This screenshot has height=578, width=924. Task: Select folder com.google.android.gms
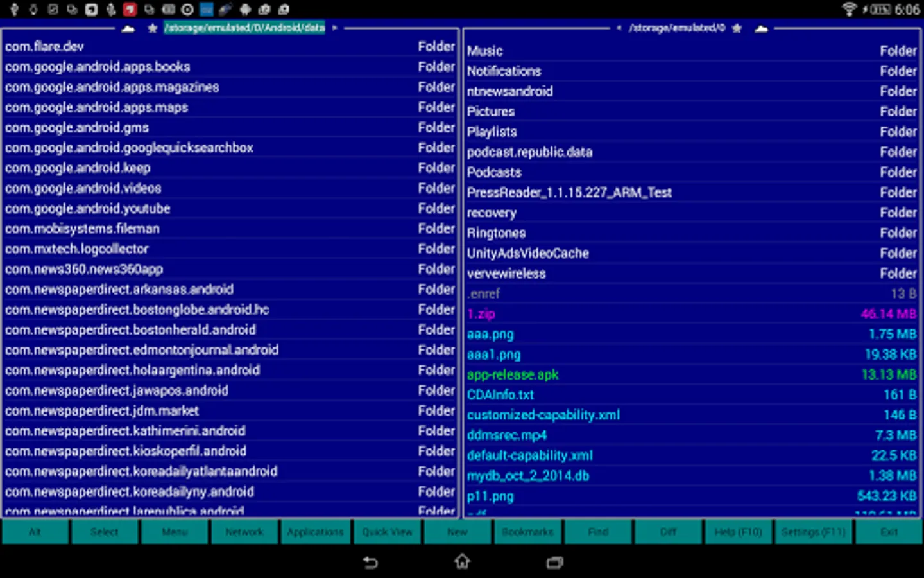[x=230, y=127]
